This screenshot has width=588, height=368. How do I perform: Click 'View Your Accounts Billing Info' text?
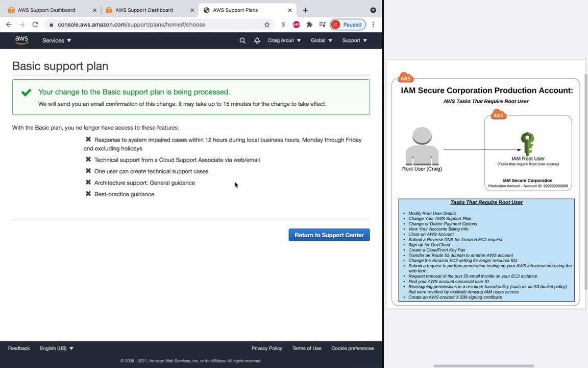(x=438, y=229)
